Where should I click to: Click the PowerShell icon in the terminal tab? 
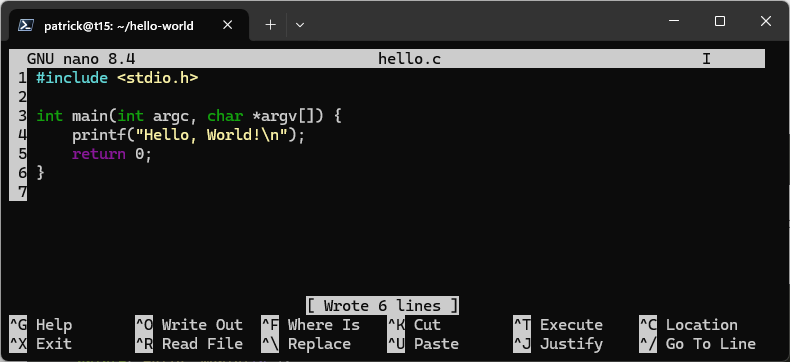click(26, 25)
